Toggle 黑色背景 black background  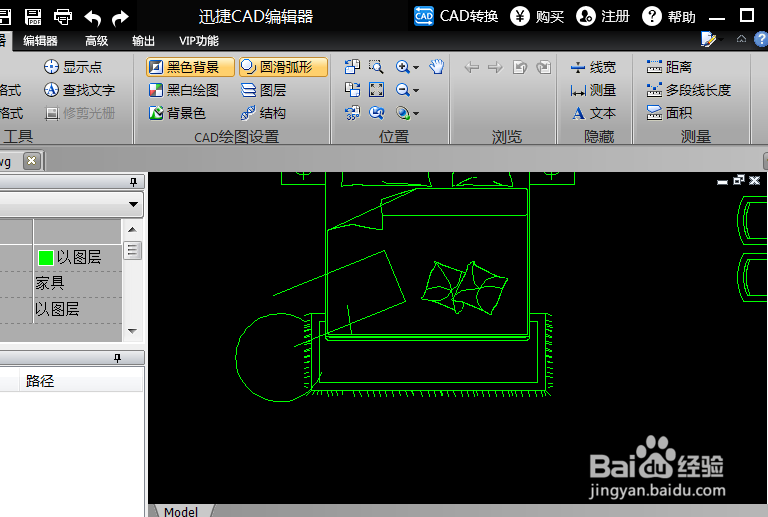pos(190,67)
